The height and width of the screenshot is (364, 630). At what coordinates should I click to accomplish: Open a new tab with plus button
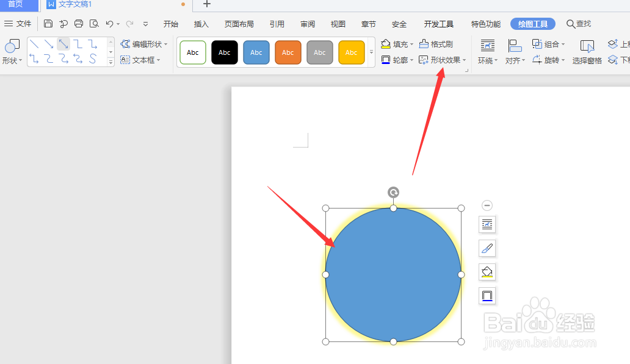coord(206,4)
